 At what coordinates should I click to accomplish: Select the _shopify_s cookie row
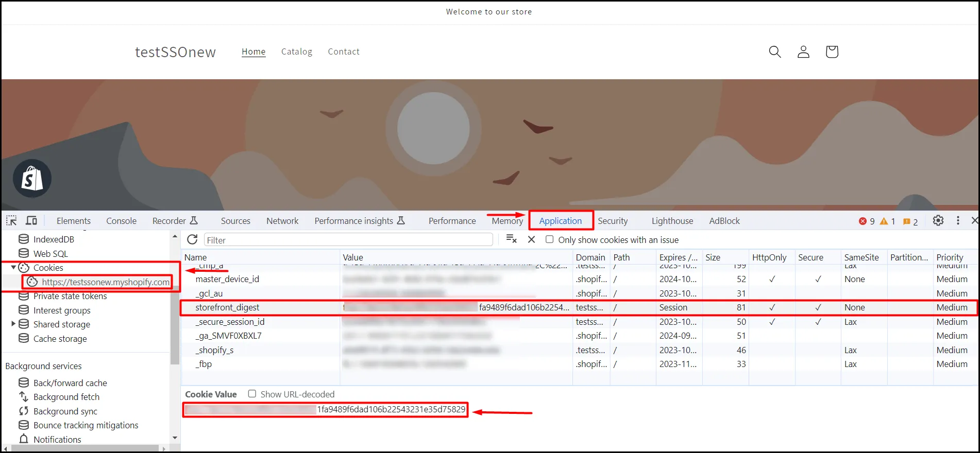(x=579, y=350)
